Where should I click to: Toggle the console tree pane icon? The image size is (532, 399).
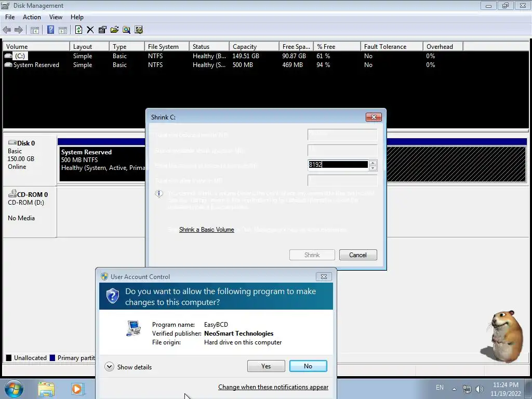coord(35,30)
